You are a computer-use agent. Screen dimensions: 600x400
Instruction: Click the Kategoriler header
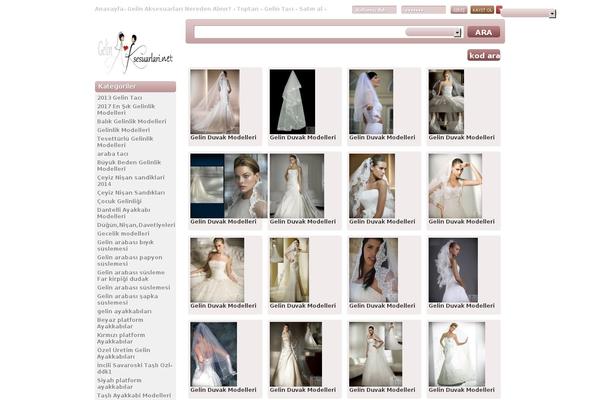[135, 87]
